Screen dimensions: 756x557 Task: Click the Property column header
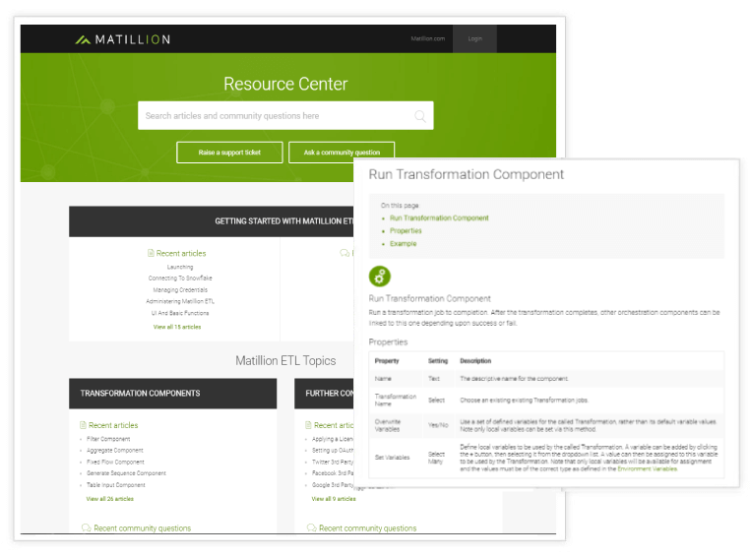tap(387, 361)
